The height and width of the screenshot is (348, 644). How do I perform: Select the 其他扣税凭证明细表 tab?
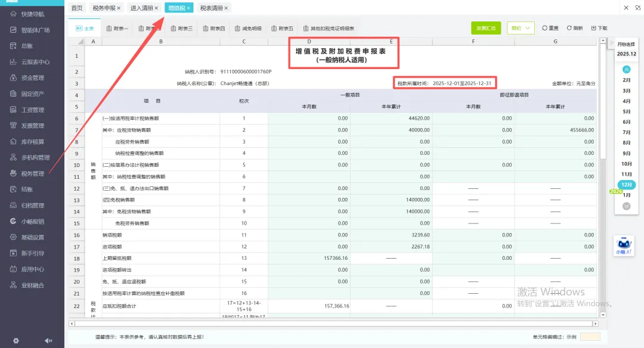point(329,29)
